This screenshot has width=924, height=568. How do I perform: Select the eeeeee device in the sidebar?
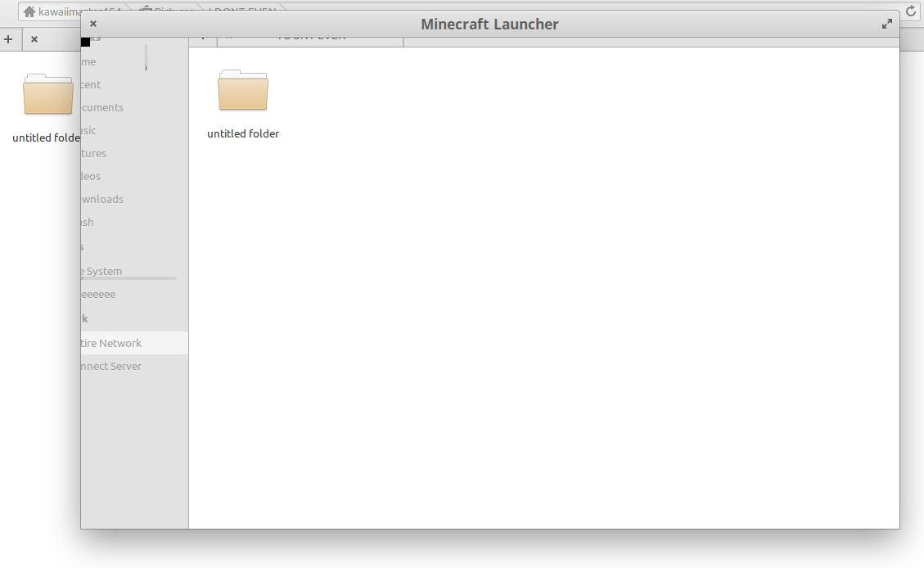134,295
